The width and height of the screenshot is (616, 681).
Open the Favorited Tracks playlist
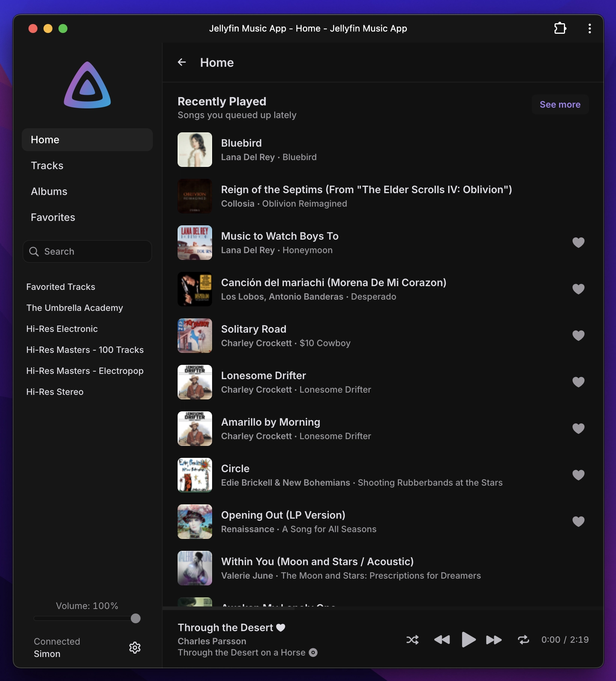61,287
